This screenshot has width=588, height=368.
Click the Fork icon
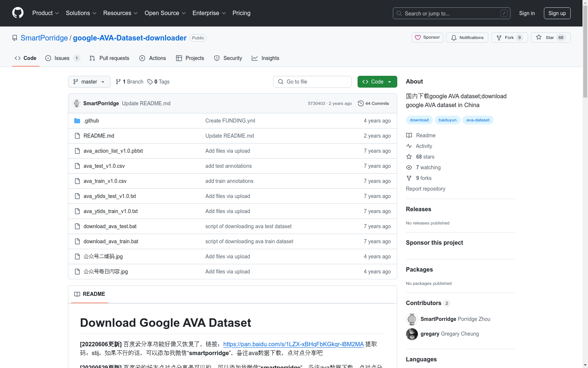coord(499,38)
